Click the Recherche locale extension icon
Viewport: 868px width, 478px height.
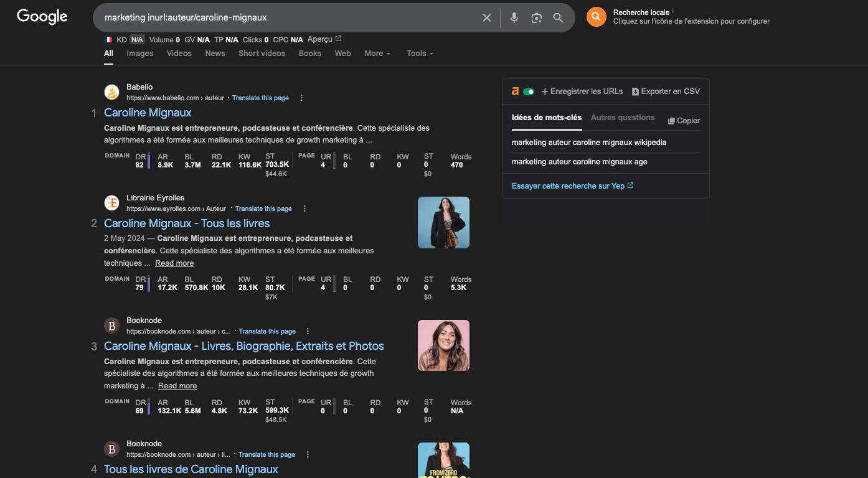click(595, 17)
